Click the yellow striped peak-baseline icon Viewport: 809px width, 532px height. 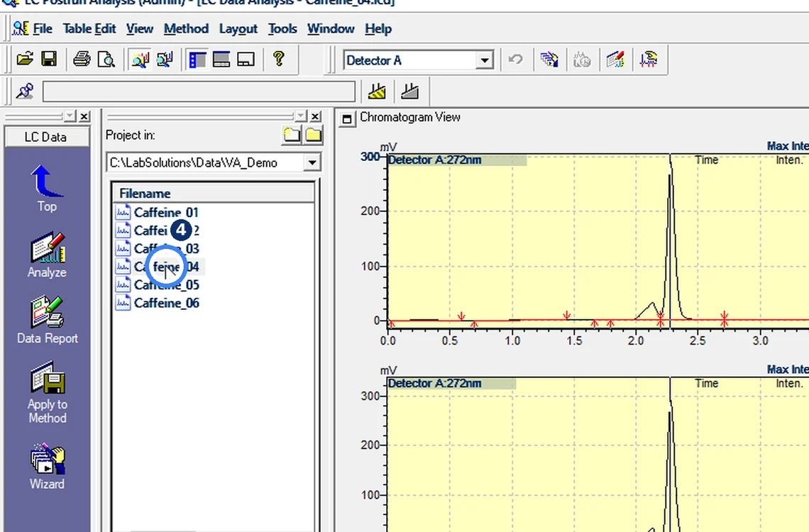[x=377, y=92]
